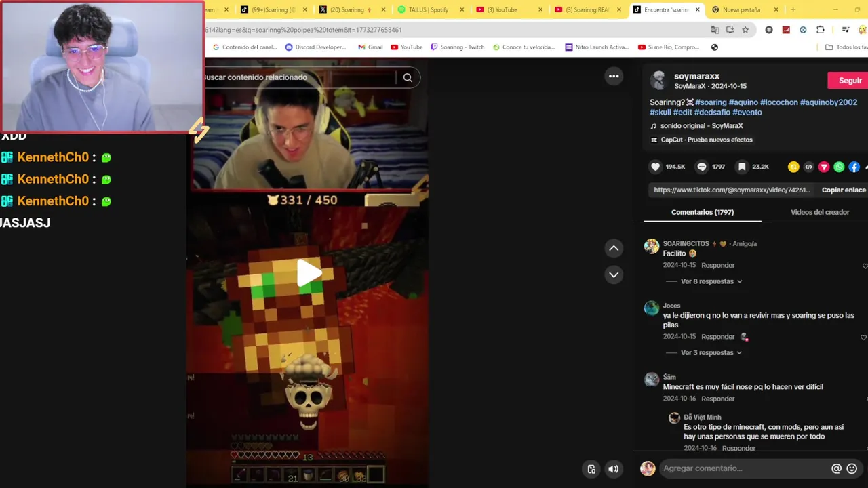Screen dimensions: 868x488
Task: Open the #aquinoby2002 hashtag
Action: (829, 102)
